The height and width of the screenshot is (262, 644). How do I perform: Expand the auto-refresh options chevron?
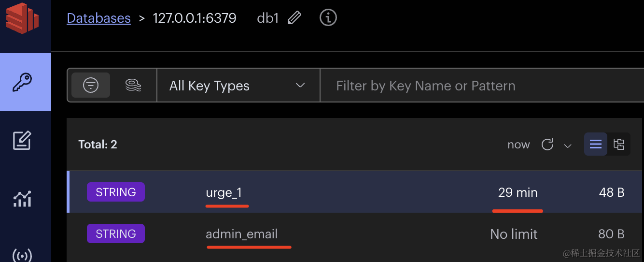coord(568,146)
